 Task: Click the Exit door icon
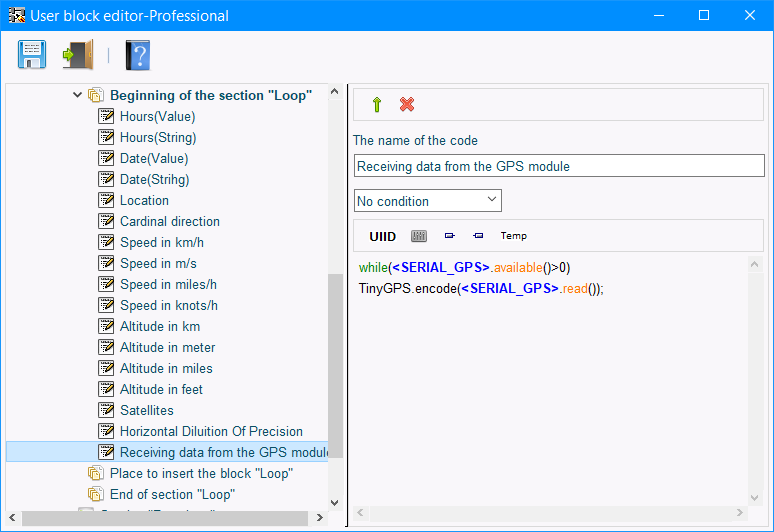78,54
